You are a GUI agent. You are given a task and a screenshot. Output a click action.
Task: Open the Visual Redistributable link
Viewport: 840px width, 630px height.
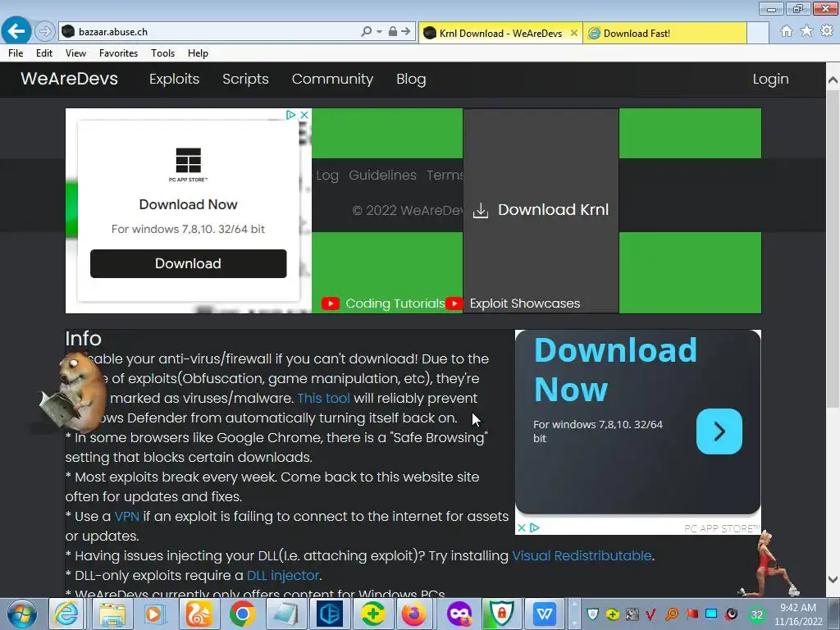pos(582,555)
